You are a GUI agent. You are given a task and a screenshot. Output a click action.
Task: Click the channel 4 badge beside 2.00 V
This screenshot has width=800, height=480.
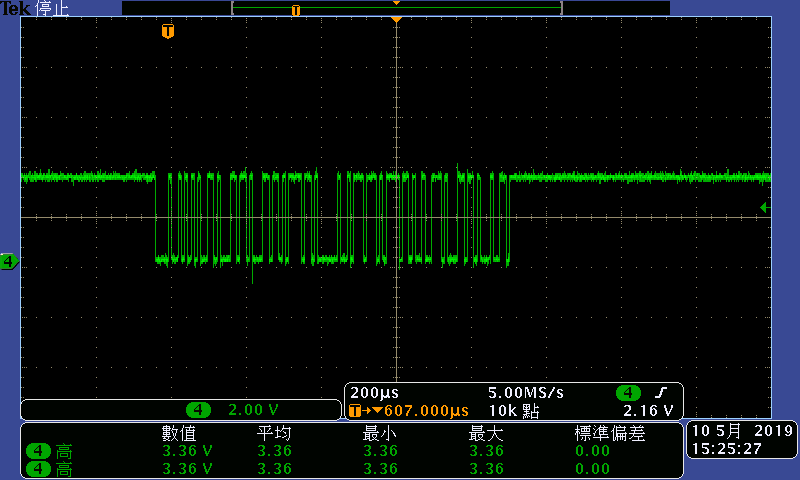click(x=198, y=410)
